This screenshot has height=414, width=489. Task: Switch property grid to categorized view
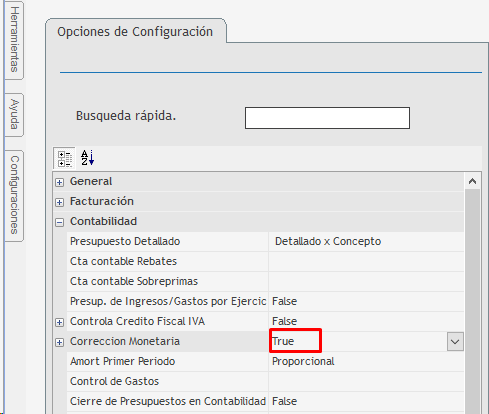point(65,158)
